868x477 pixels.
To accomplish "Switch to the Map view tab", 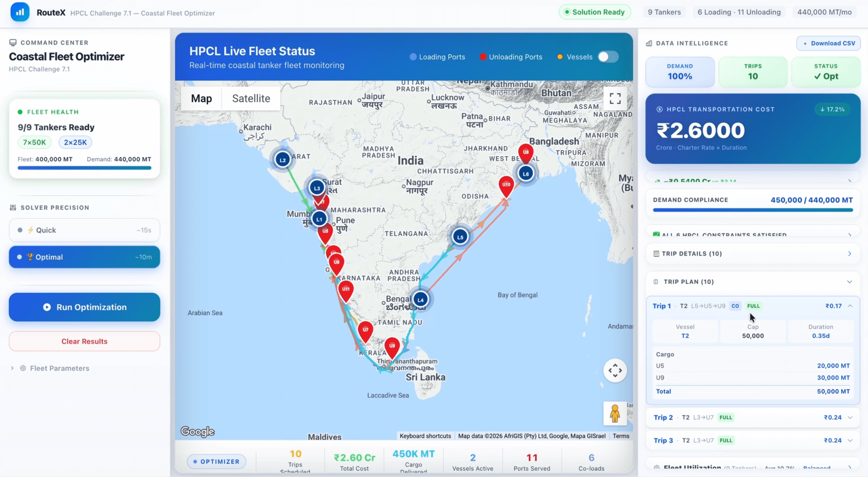I will pyautogui.click(x=201, y=98).
